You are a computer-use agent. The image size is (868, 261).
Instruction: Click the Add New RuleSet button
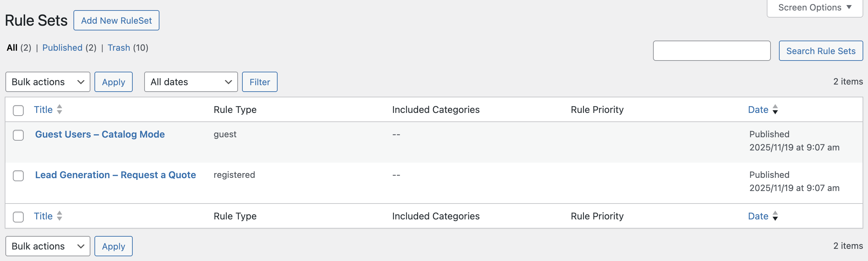click(x=116, y=20)
